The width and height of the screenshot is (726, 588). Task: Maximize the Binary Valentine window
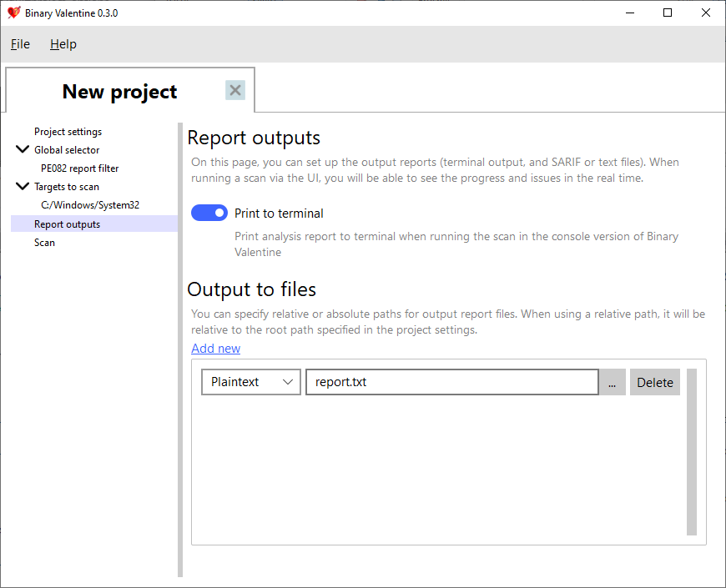(668, 13)
